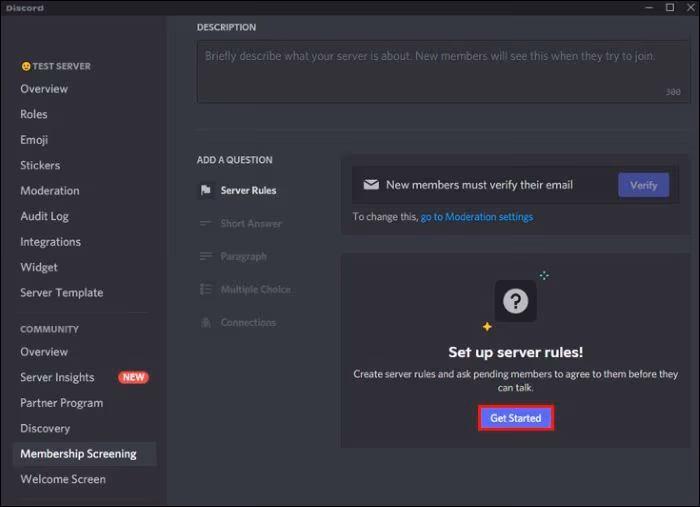The width and height of the screenshot is (700, 507).
Task: Open the Audit Log section
Action: click(44, 216)
